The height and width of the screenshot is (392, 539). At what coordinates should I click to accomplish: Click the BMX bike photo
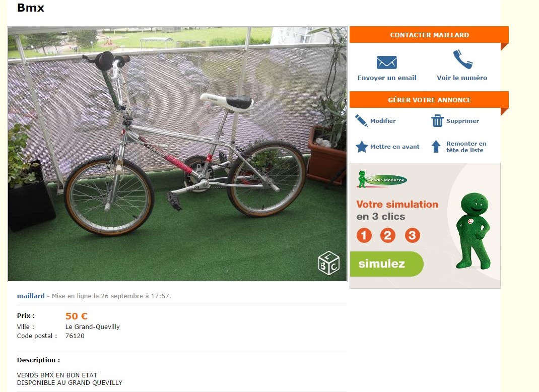pos(177,154)
